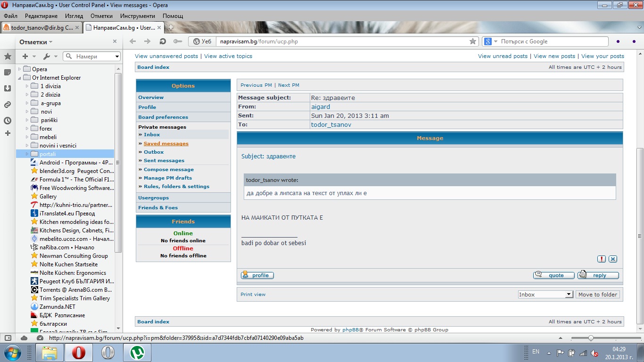Click the zoom slider in status bar

click(591, 338)
